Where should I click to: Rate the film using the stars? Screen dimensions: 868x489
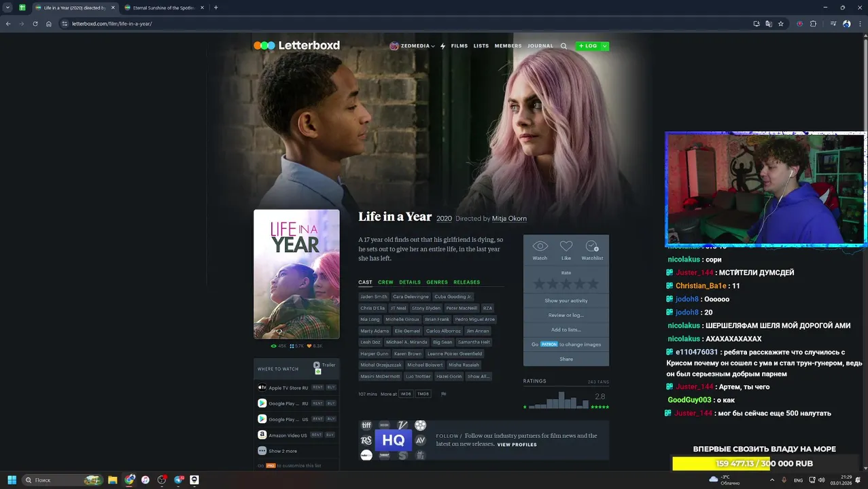(566, 284)
